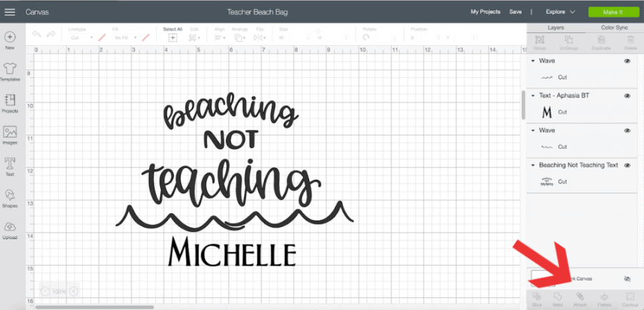
Task: Click the green Make It button
Action: 613,12
